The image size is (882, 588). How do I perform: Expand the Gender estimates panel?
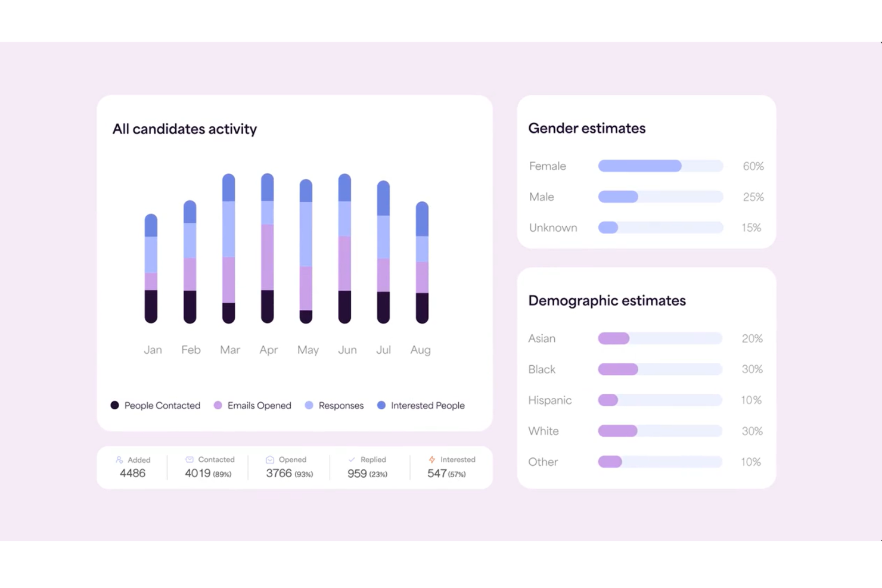click(x=646, y=172)
